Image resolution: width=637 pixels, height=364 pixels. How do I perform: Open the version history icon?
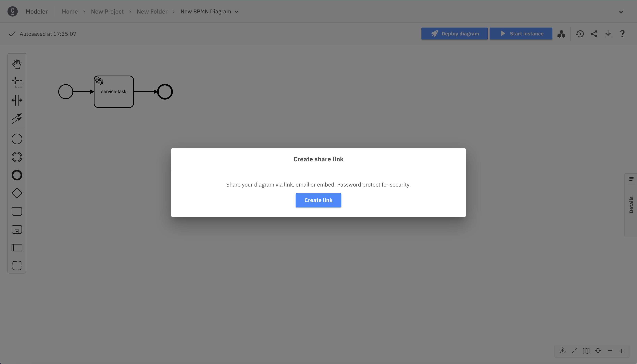click(x=580, y=34)
